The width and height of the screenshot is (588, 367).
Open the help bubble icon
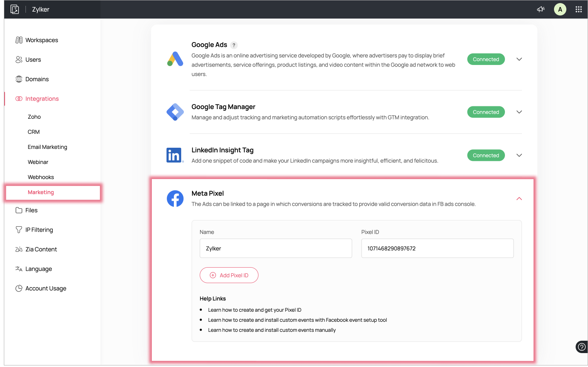pos(581,347)
